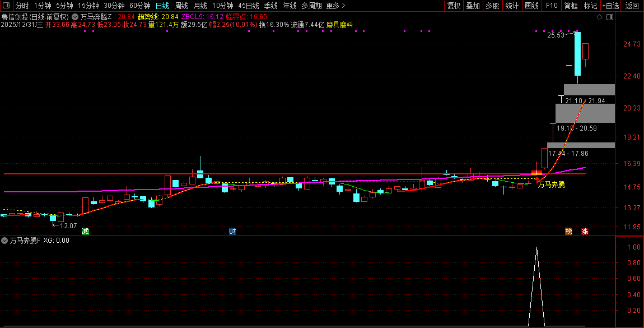Add stock via +自选 button
The image size is (644, 328).
pyautogui.click(x=611, y=6)
